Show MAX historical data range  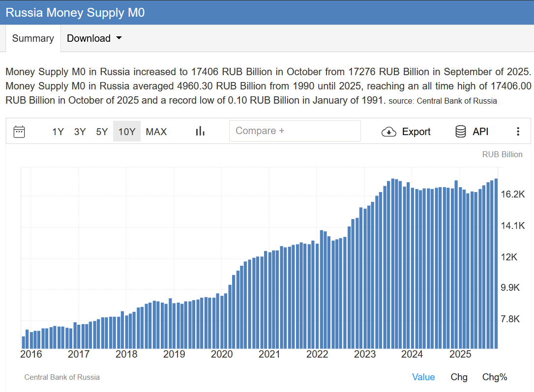coord(156,132)
